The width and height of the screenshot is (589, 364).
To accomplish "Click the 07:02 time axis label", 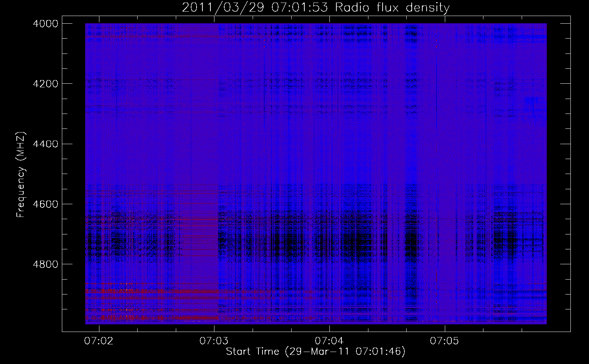I will click(x=99, y=341).
